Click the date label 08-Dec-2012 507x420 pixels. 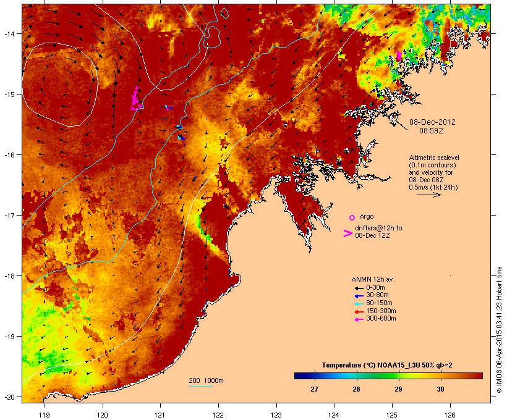click(432, 122)
